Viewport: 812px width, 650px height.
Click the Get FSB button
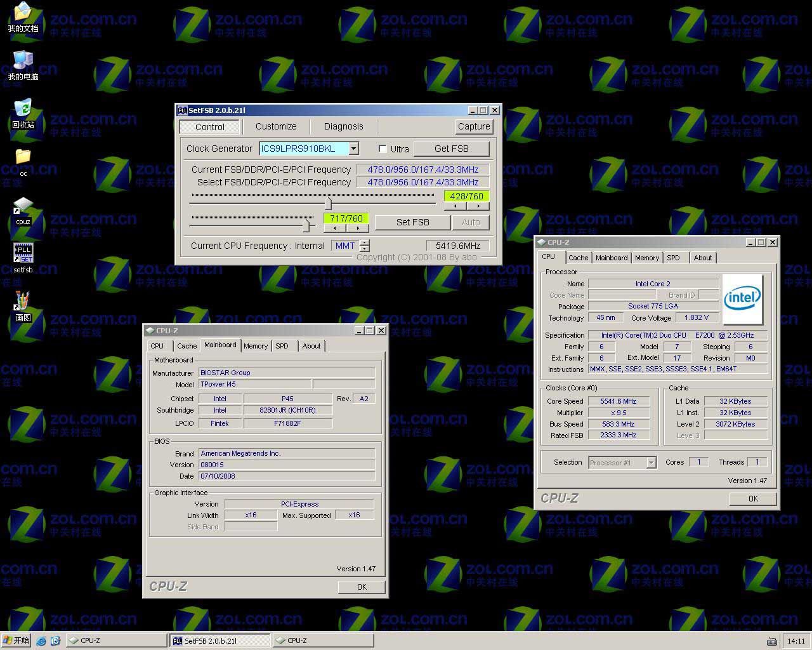[452, 149]
